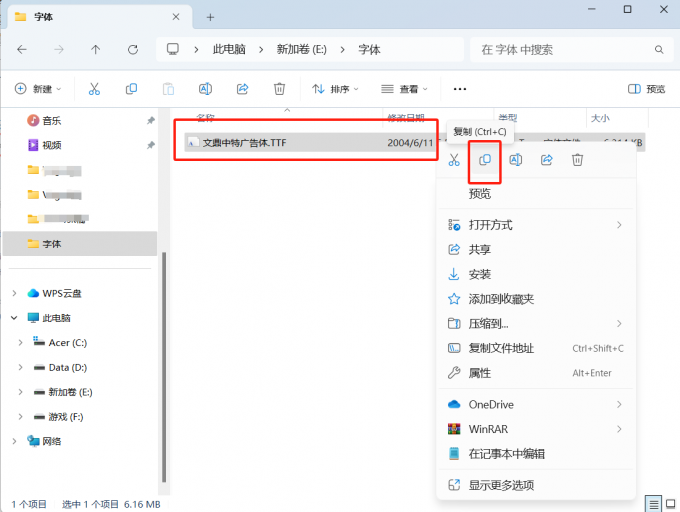Switch to the large icons view in the status bar
Viewport: 680px width, 512px height.
[x=670, y=504]
